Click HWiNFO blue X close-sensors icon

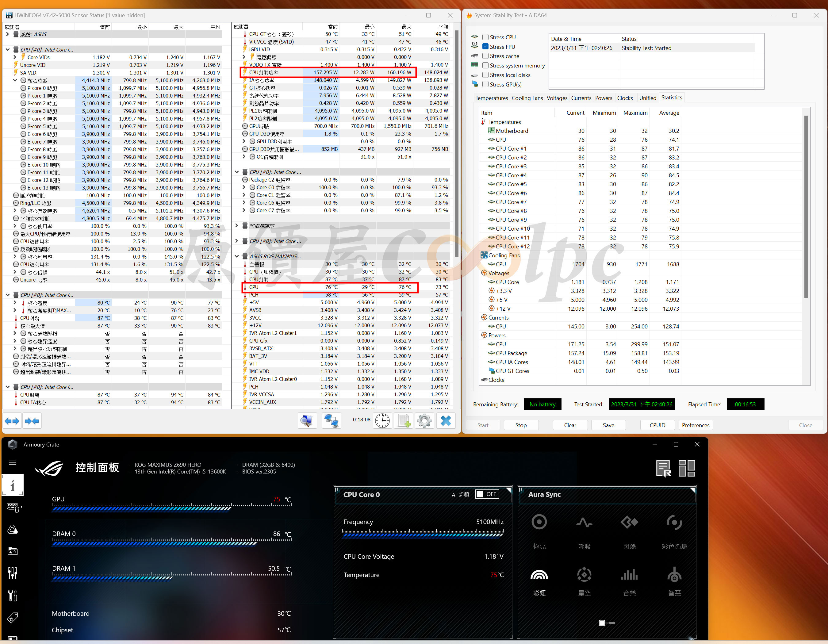pyautogui.click(x=446, y=421)
